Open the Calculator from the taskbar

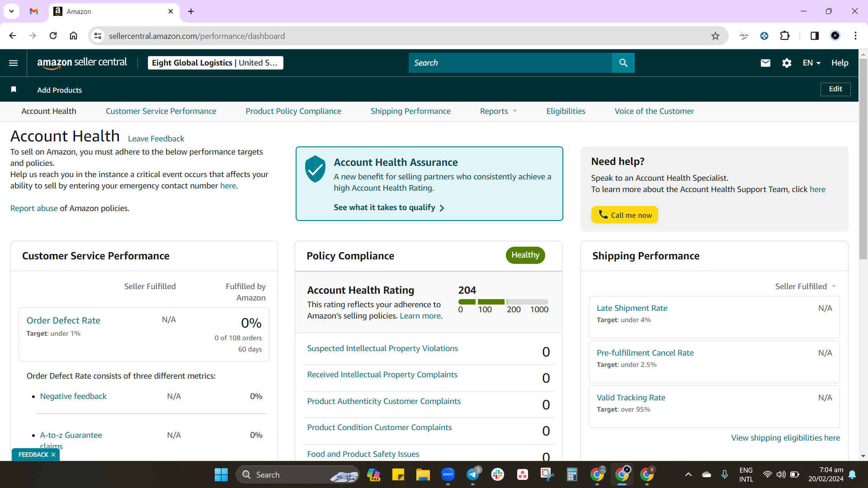point(572,474)
